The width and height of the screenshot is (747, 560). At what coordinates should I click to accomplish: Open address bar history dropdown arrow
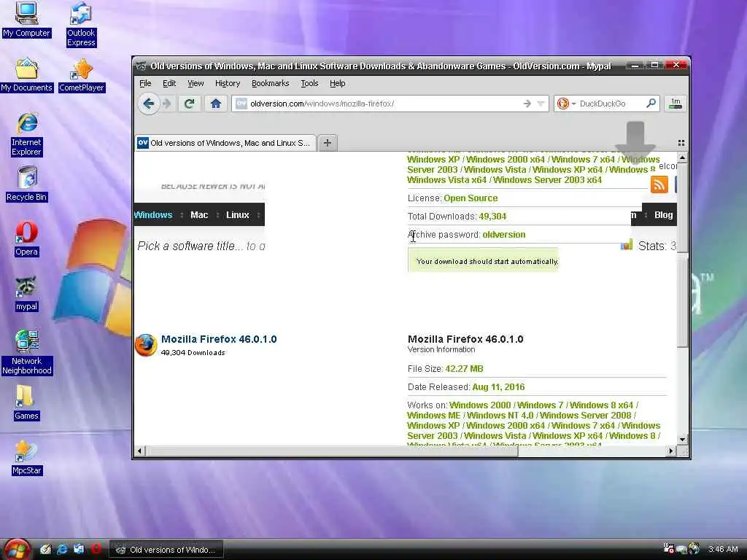[x=541, y=104]
